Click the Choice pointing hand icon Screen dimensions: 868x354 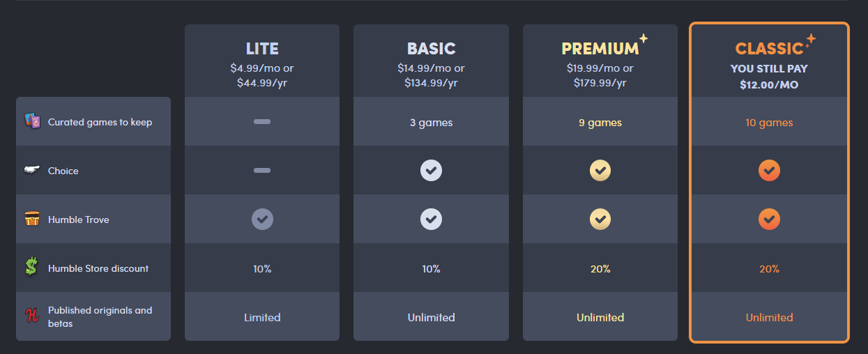pyautogui.click(x=32, y=171)
